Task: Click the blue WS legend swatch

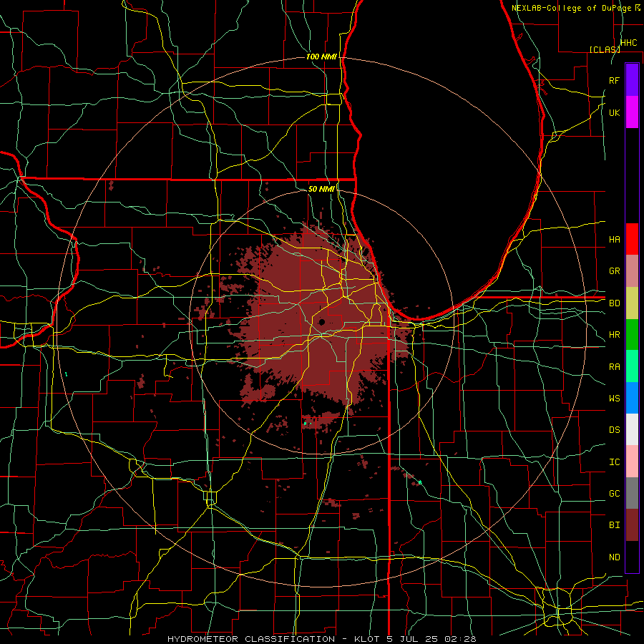Action: tap(632, 398)
